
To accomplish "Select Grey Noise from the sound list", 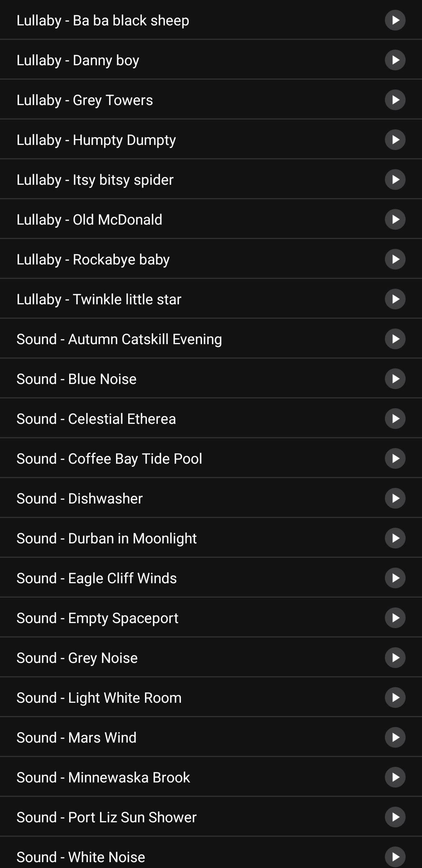I will coord(77,658).
